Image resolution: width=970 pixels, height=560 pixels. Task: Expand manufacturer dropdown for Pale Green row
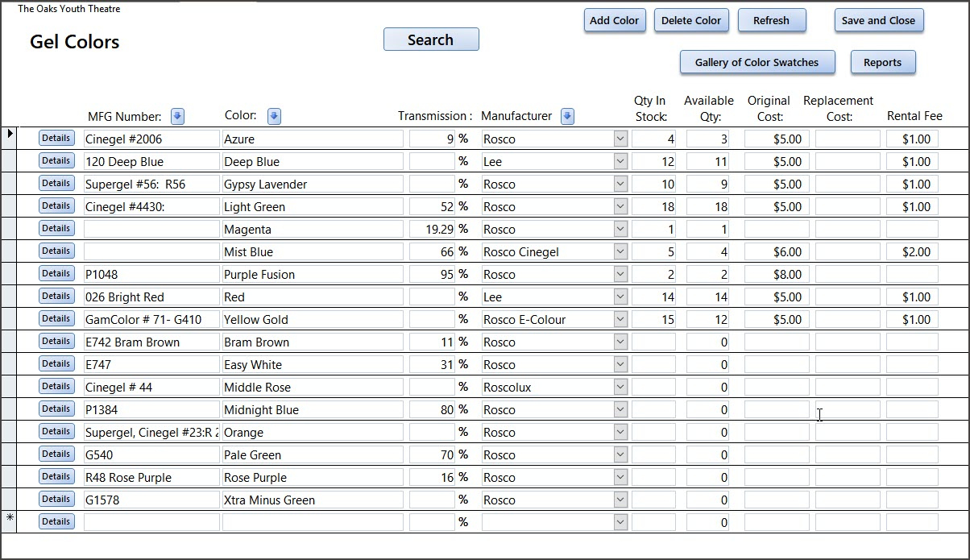620,454
